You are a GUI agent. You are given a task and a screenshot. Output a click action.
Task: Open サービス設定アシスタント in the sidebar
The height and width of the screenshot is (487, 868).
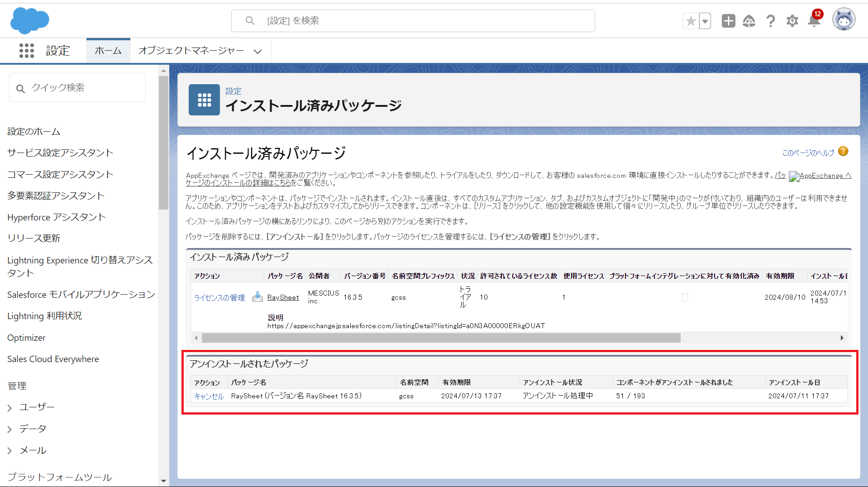pyautogui.click(x=60, y=153)
